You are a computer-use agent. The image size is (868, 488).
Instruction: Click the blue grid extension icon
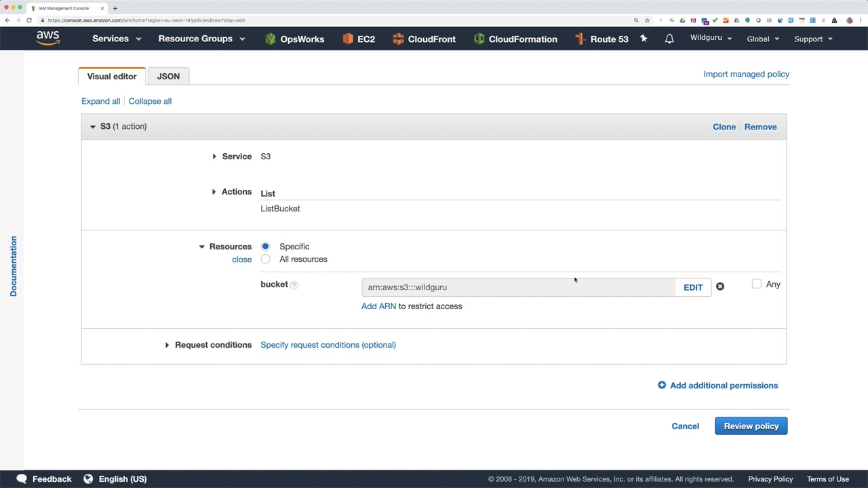[812, 20]
